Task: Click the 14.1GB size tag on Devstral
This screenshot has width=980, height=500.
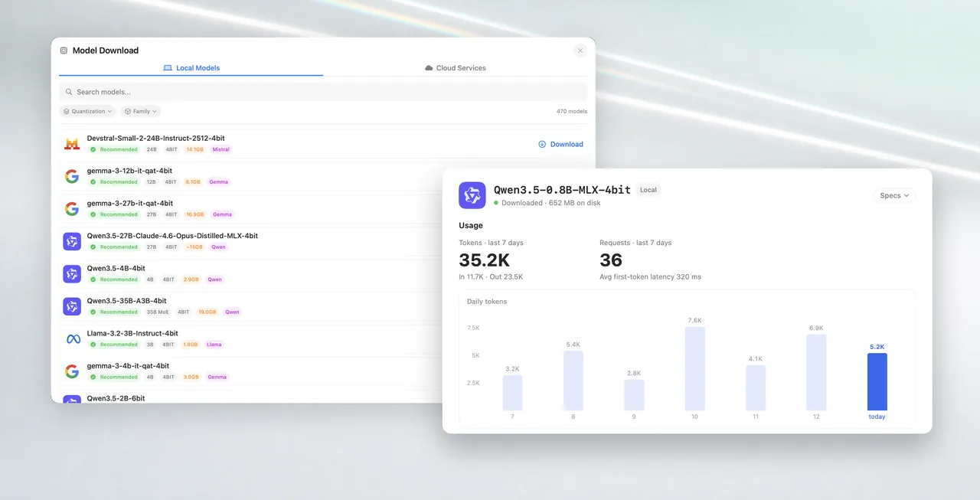Action: click(194, 149)
